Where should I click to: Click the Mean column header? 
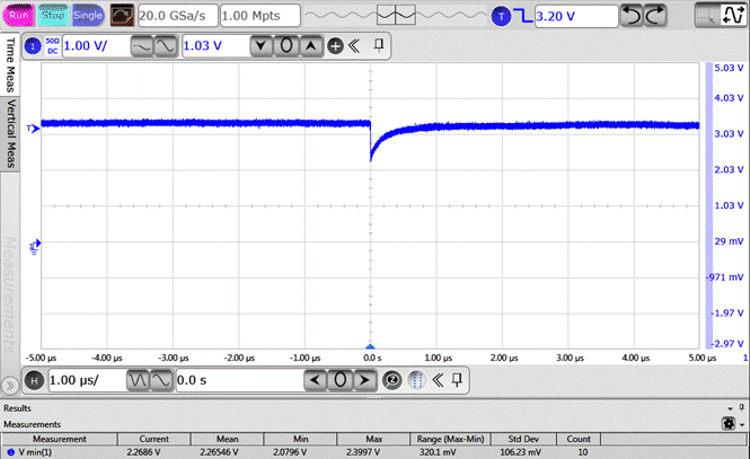[x=227, y=439]
